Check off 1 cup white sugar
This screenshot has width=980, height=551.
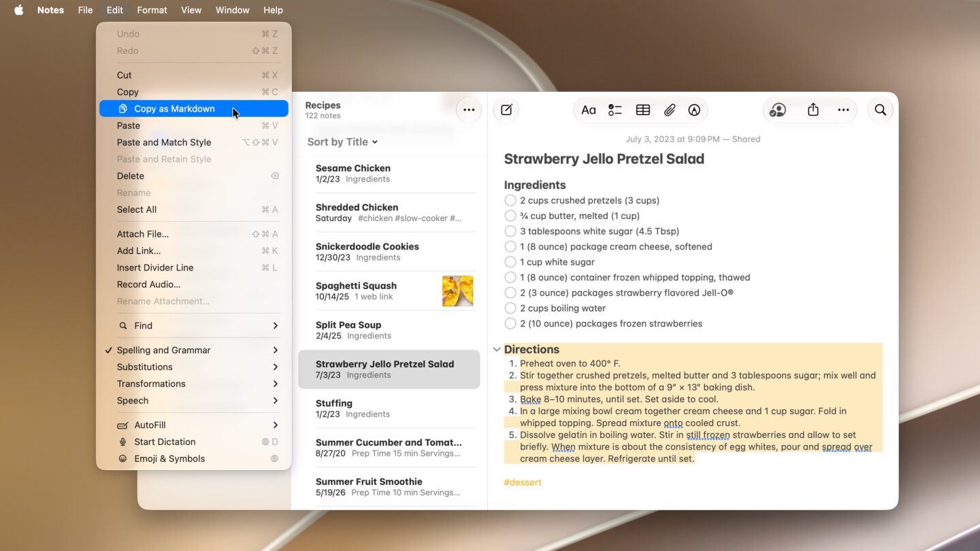(510, 262)
